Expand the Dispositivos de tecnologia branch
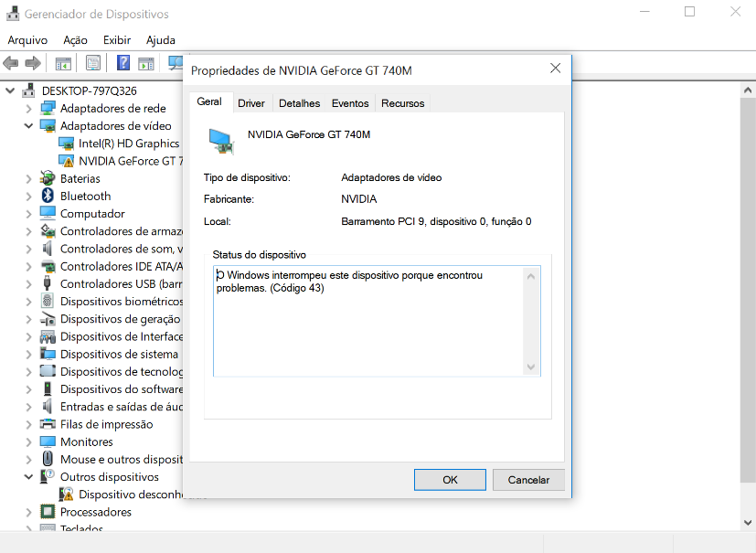 [x=29, y=372]
